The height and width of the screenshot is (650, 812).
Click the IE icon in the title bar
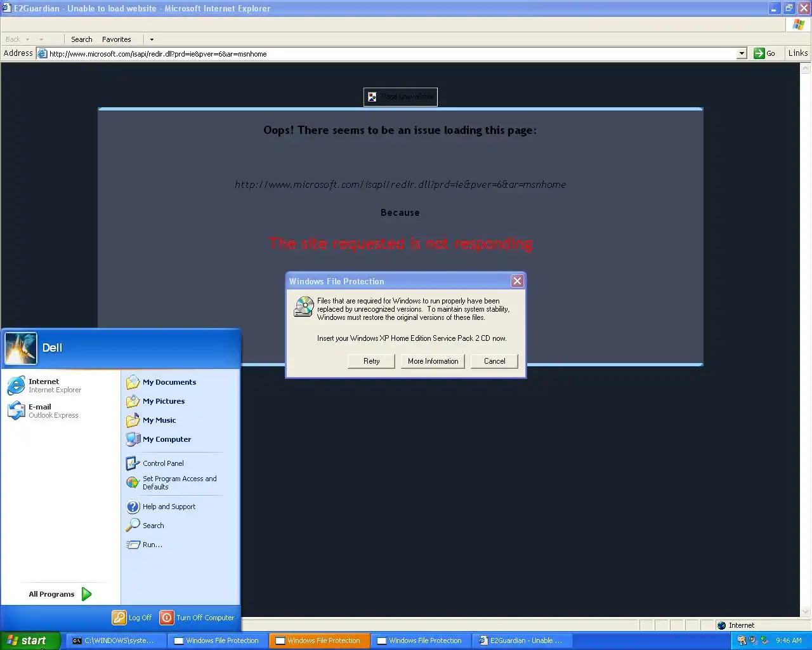point(6,8)
